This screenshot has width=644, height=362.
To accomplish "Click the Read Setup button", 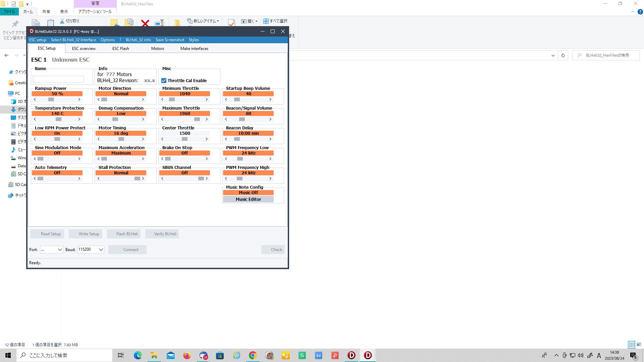I will coord(47,234).
